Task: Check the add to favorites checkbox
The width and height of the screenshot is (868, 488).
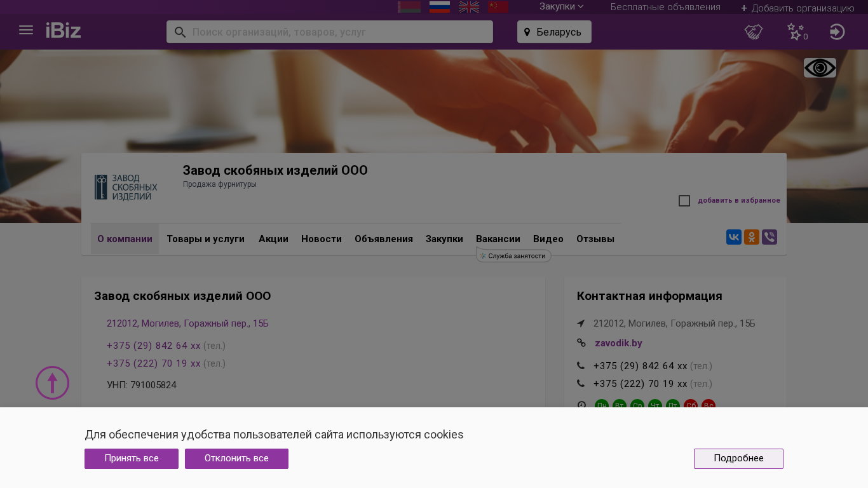Action: click(684, 201)
